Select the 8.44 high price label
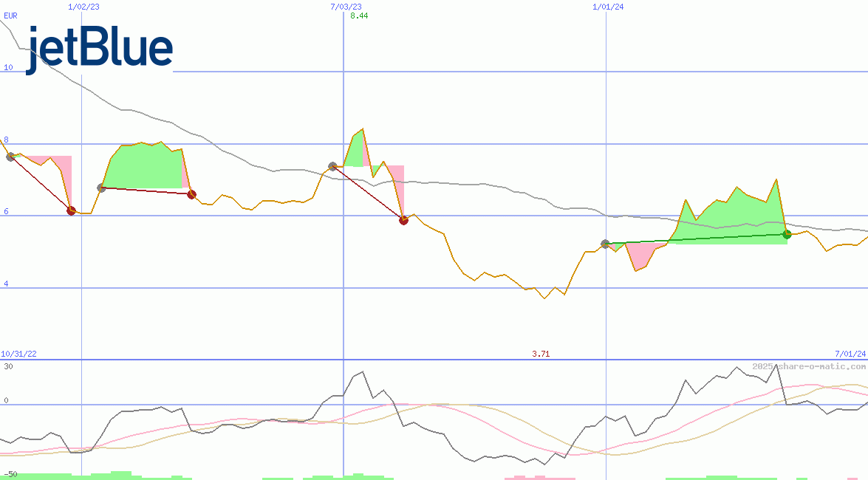This screenshot has width=868, height=480. pyautogui.click(x=359, y=16)
